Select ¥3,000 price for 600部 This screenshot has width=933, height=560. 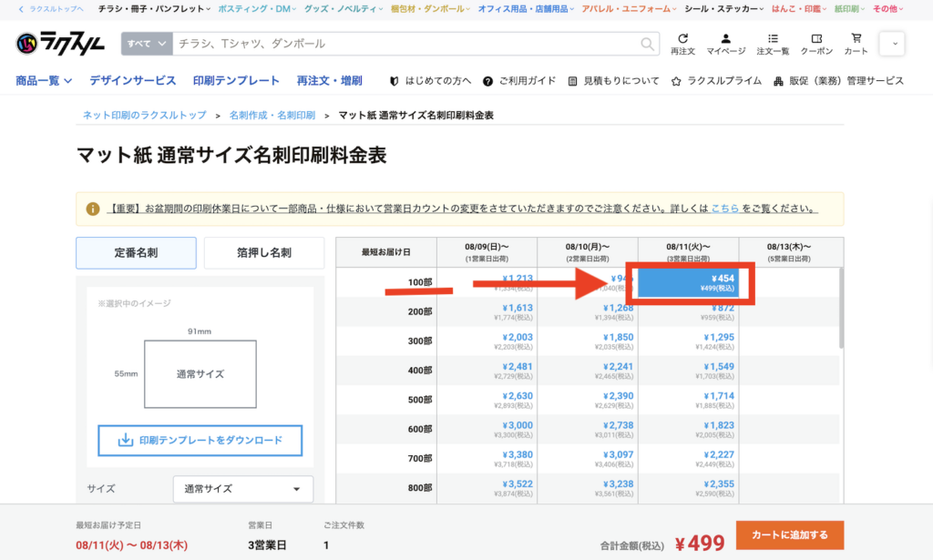click(x=487, y=429)
